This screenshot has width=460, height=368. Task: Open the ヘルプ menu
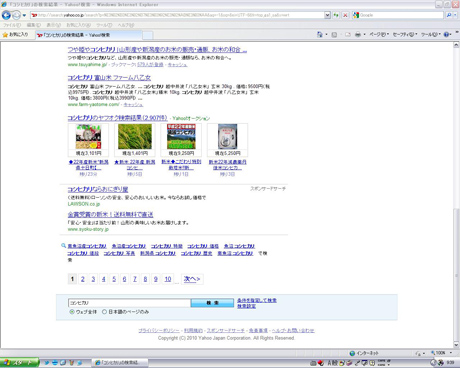[126, 25]
